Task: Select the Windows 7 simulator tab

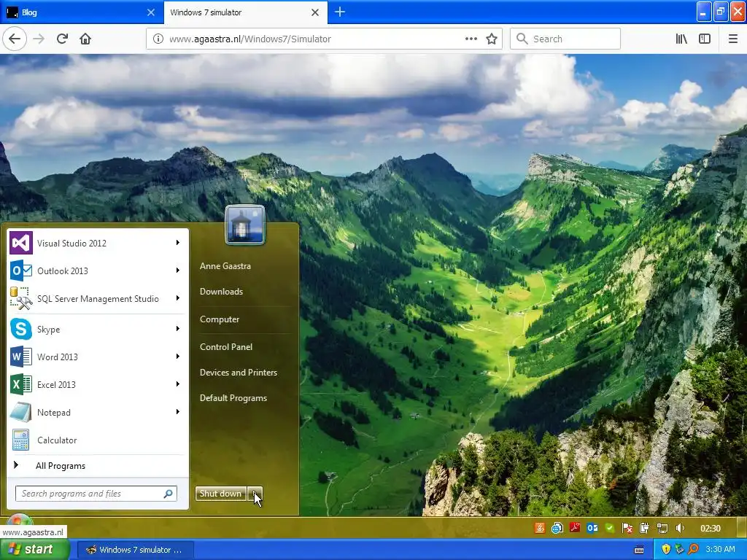Action: tap(237, 12)
